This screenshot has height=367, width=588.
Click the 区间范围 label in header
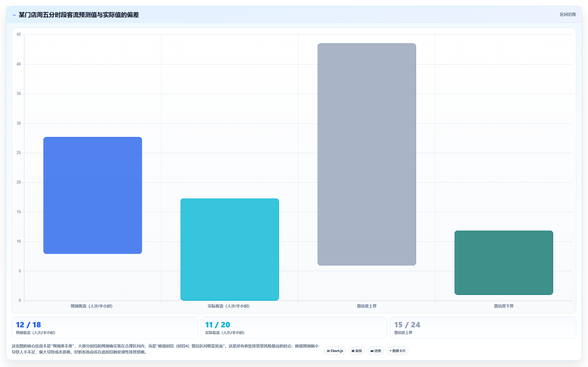568,14
